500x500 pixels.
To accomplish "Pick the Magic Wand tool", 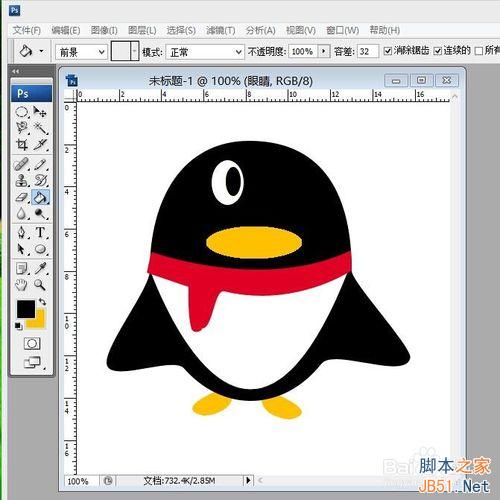I will pos(40,128).
